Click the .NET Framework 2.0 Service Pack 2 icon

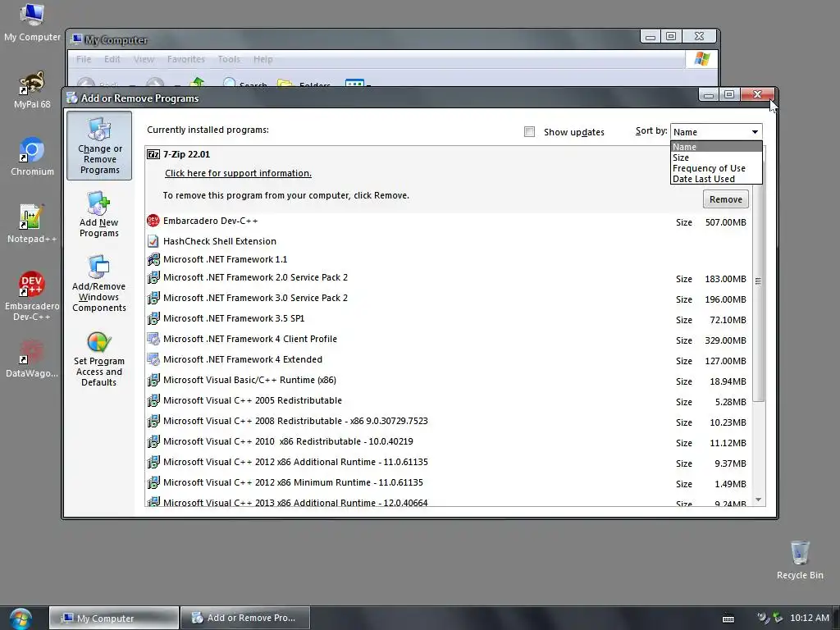pos(153,277)
